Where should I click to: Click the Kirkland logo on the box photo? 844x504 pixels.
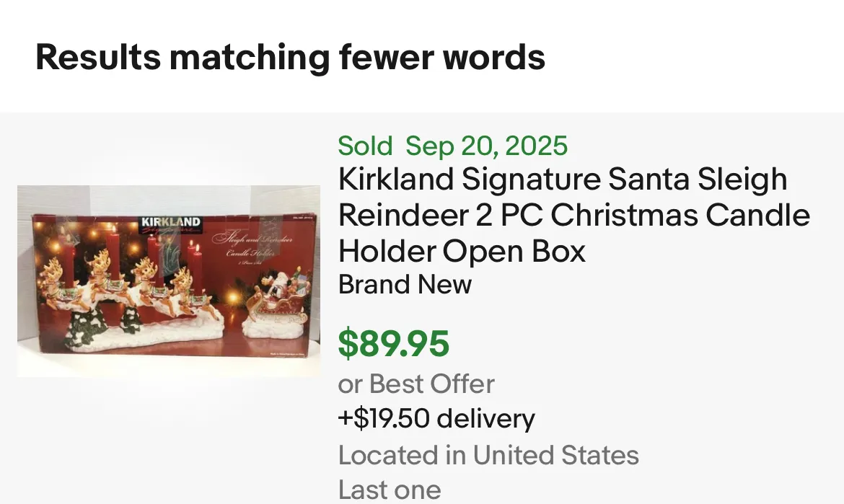(x=170, y=223)
